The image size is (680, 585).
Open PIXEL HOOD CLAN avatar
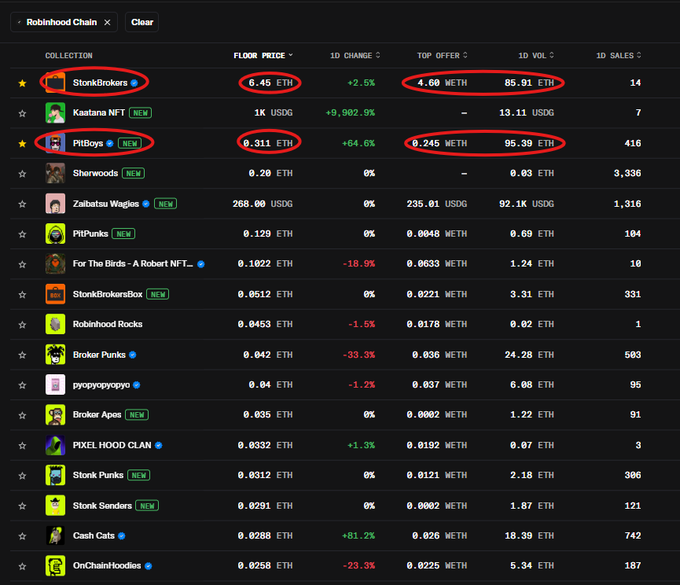[x=56, y=445]
